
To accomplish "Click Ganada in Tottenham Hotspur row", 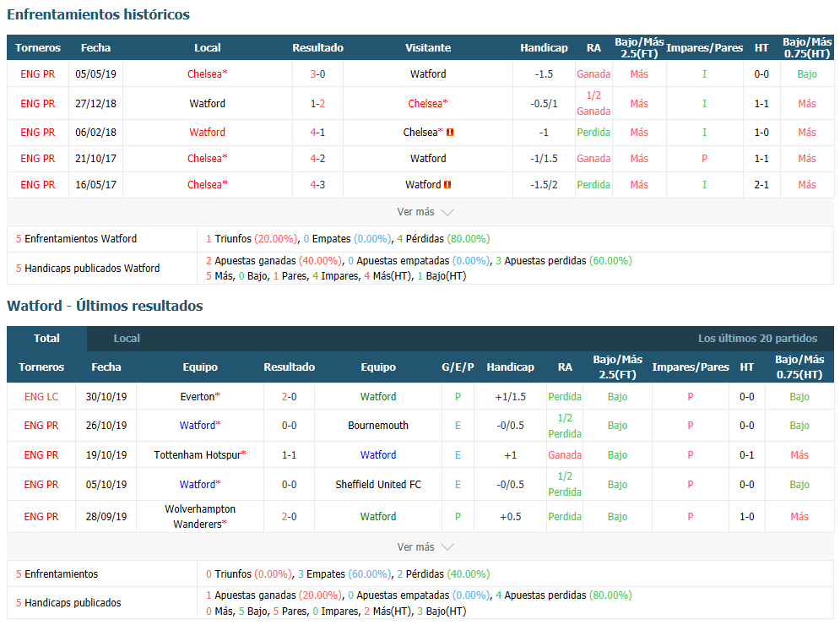I will tap(565, 455).
